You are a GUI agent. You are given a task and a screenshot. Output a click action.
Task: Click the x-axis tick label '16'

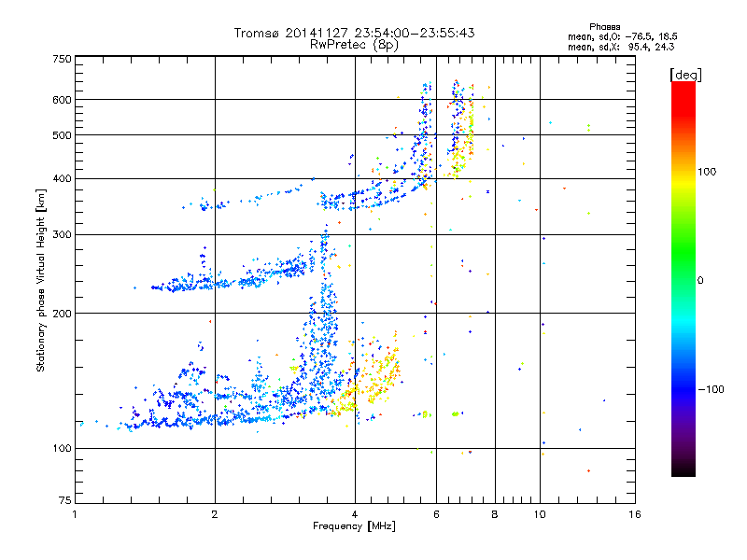click(635, 514)
